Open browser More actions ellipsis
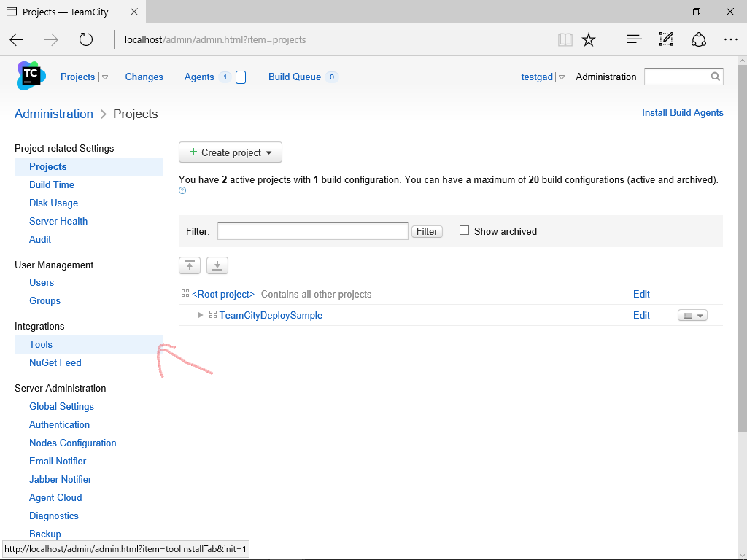747x560 pixels. coord(730,39)
